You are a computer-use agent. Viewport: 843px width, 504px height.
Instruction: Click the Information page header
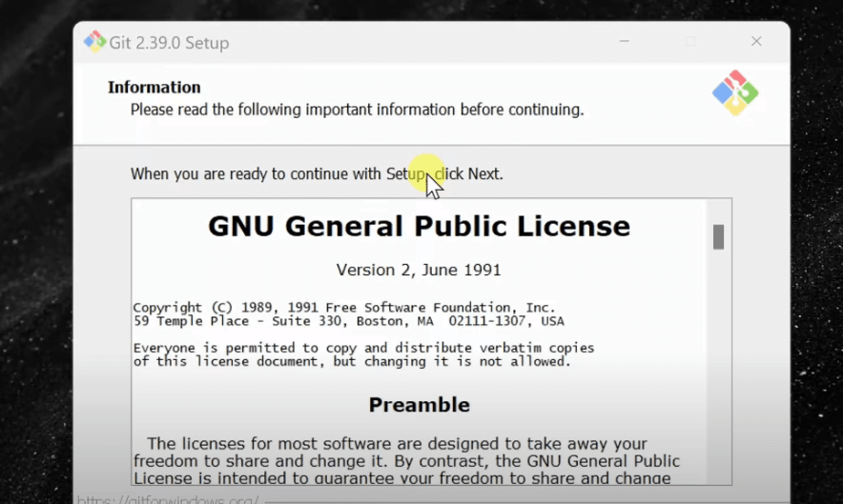pos(154,88)
